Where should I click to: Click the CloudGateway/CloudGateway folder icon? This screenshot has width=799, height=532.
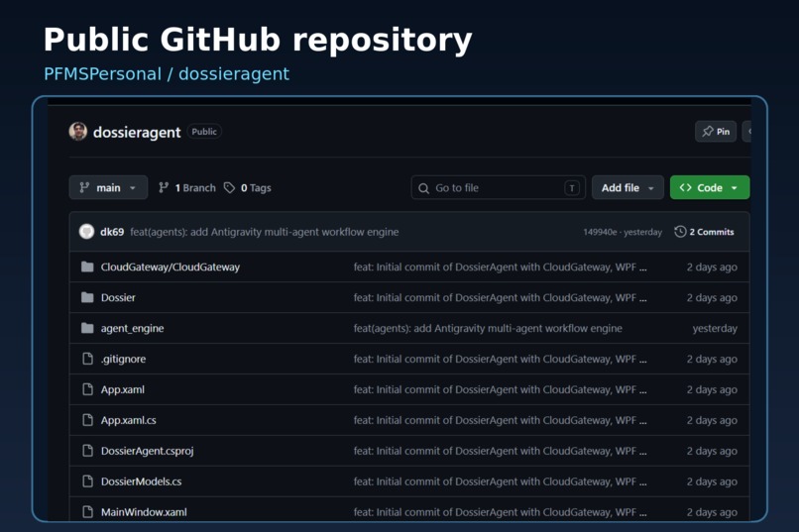coord(87,266)
